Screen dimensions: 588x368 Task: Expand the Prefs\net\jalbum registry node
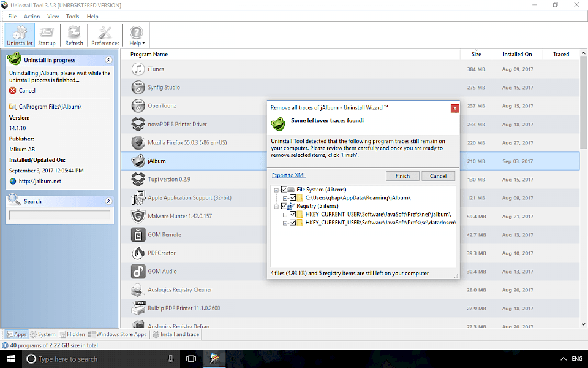[285, 215]
